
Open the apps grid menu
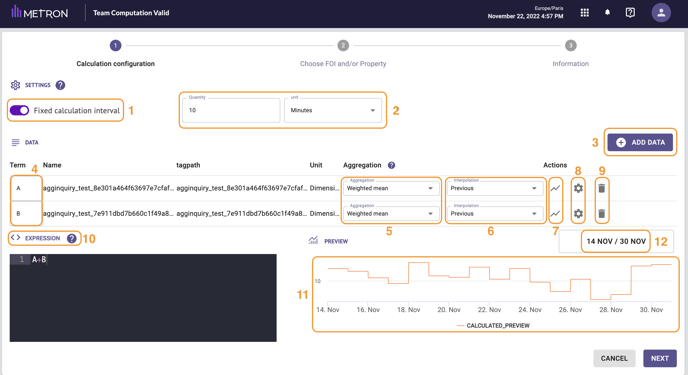(x=584, y=13)
